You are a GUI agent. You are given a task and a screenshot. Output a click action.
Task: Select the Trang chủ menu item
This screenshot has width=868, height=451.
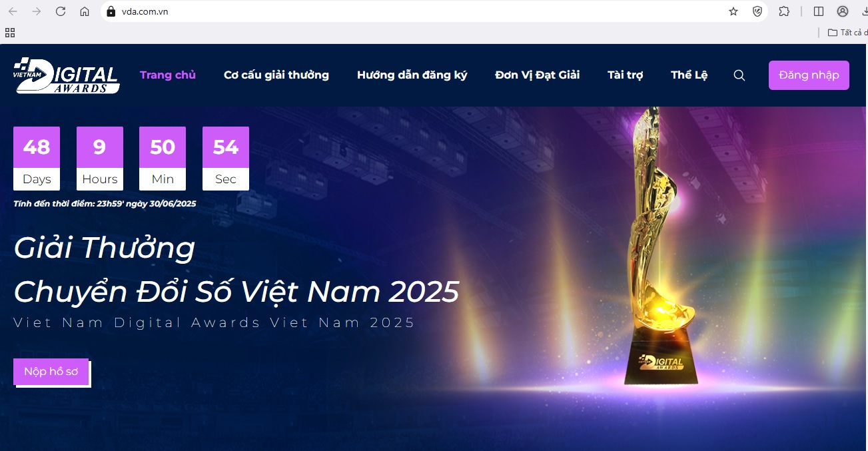pyautogui.click(x=168, y=75)
